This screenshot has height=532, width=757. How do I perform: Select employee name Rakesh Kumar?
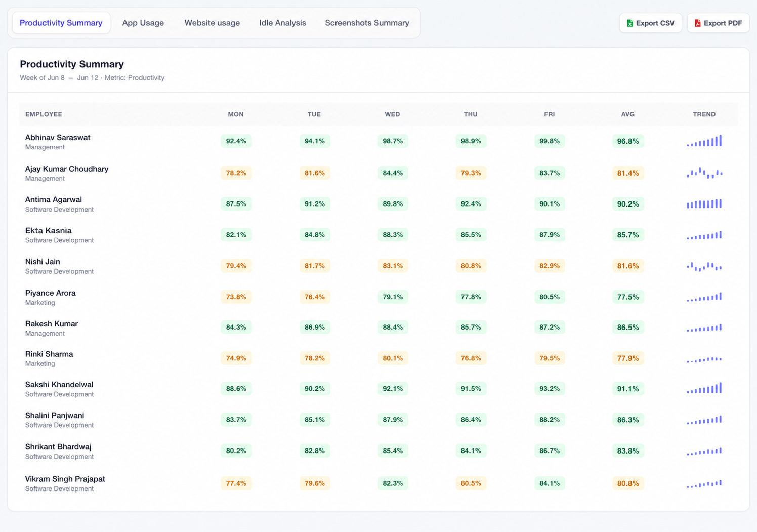pyautogui.click(x=52, y=324)
